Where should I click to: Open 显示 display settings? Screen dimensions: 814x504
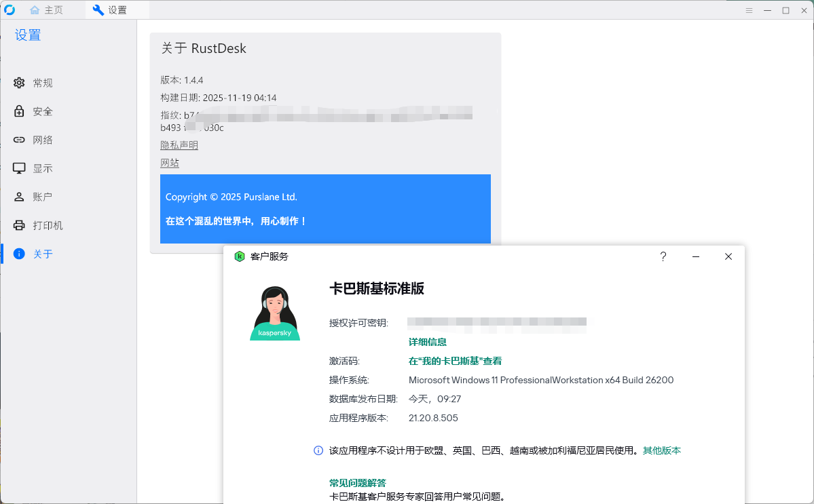[43, 168]
